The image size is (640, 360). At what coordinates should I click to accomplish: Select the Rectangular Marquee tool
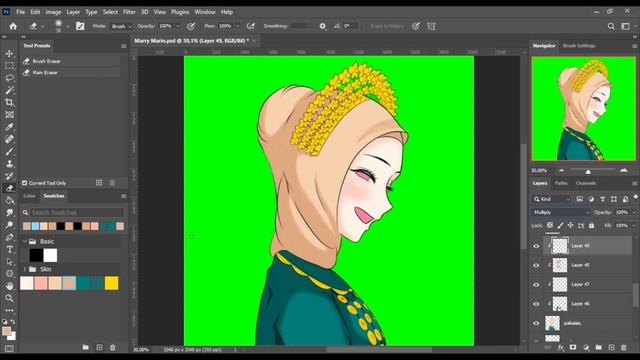tap(9, 66)
